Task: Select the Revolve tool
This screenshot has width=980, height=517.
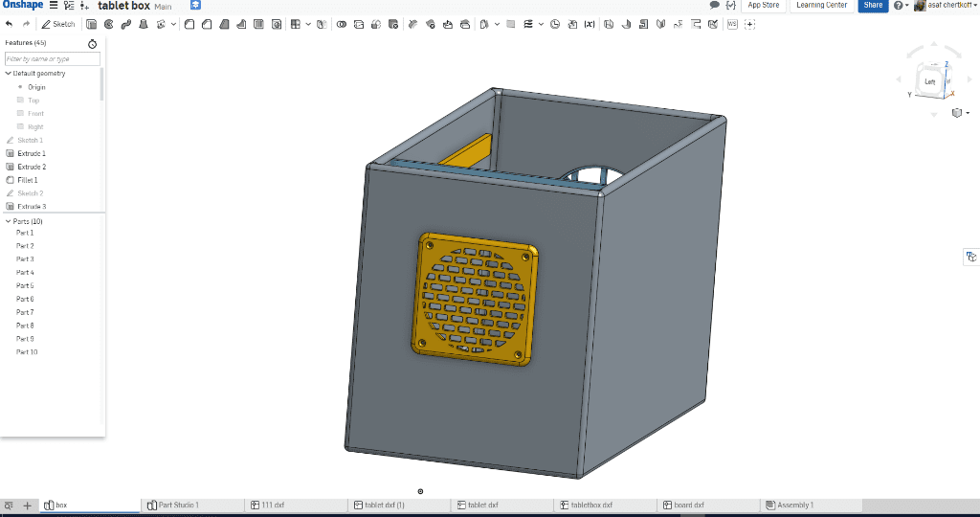Action: 109,24
